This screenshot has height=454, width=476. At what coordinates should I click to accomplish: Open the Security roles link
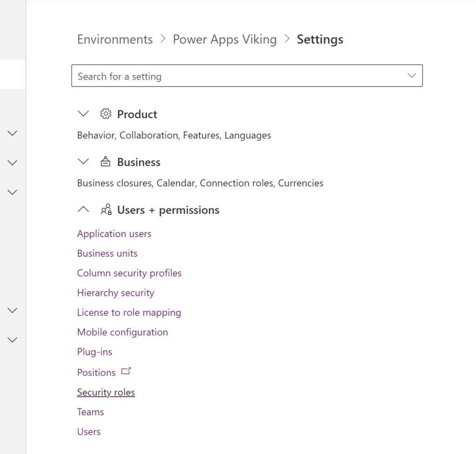(106, 392)
